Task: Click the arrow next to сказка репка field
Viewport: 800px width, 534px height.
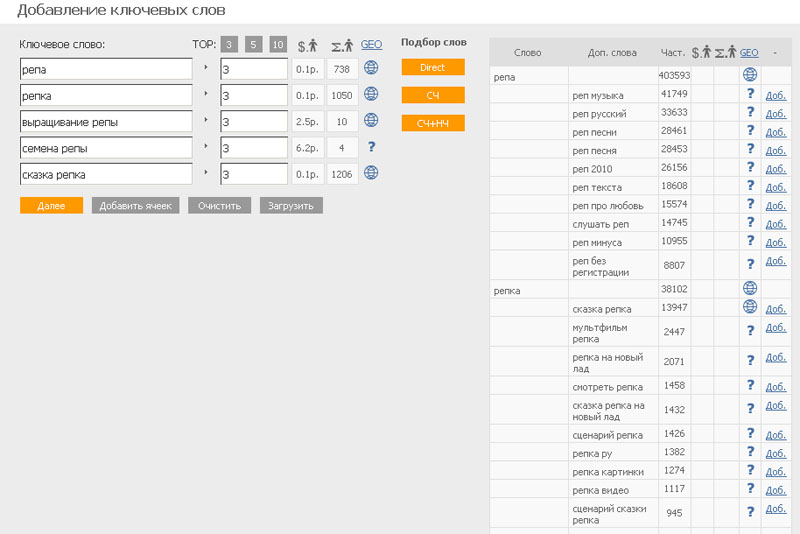Action: pyautogui.click(x=206, y=172)
